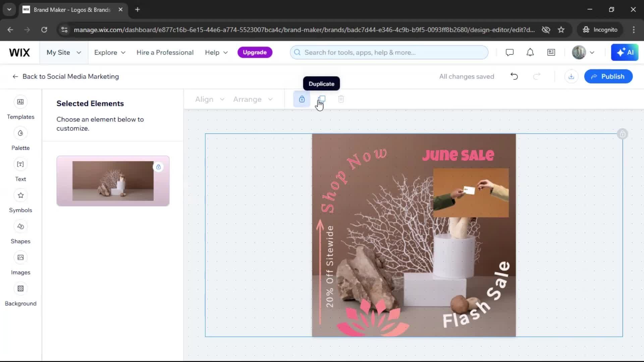Toggle the lock icon in toolbar
Image resolution: width=644 pixels, height=362 pixels.
302,99
